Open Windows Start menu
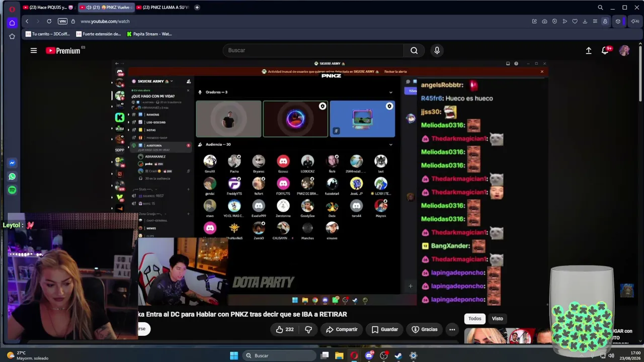Viewport: 644px width, 362px height. [234, 355]
